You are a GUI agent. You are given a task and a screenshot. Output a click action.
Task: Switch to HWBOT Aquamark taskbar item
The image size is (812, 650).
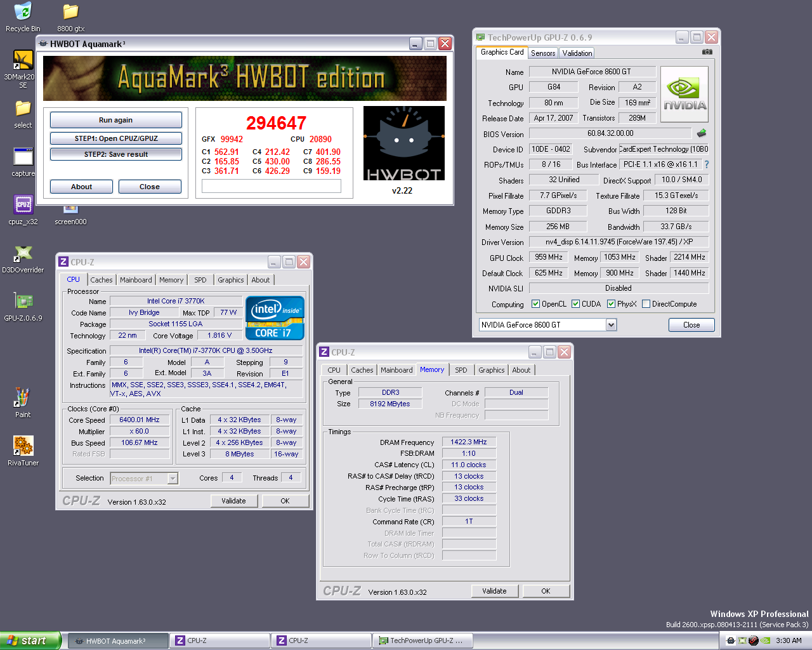(x=118, y=641)
